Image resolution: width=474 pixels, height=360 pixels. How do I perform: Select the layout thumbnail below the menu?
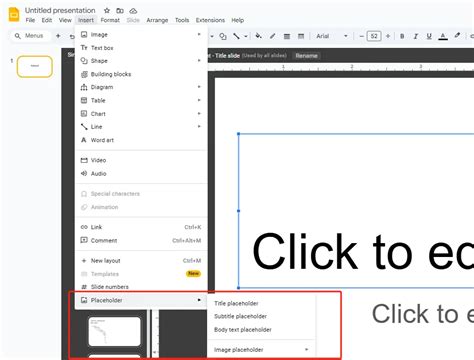click(114, 331)
